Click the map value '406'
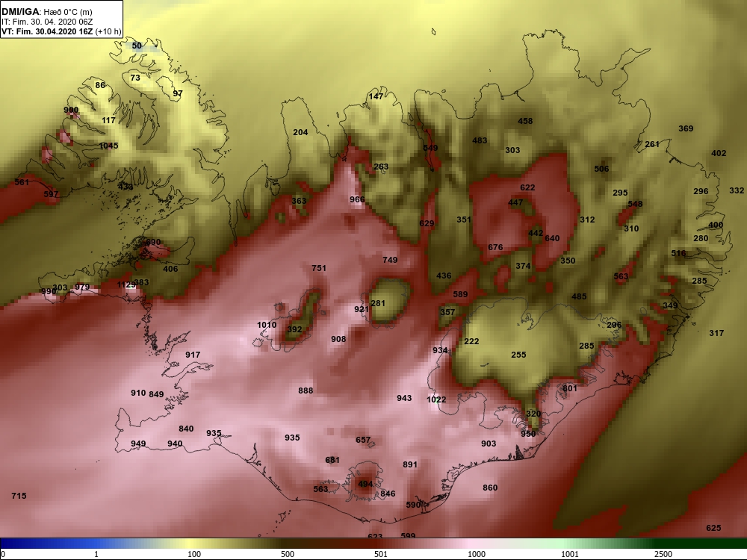The image size is (747, 560). click(x=170, y=269)
